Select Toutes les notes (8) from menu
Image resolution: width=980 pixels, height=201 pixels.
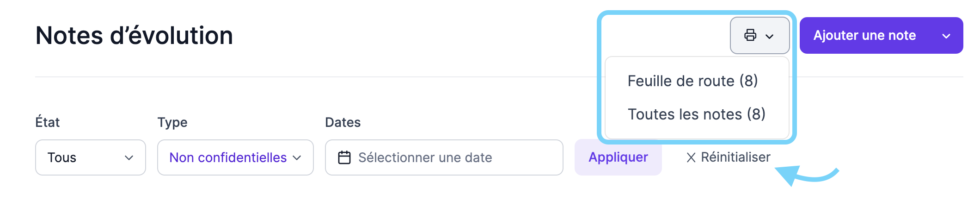[696, 114]
